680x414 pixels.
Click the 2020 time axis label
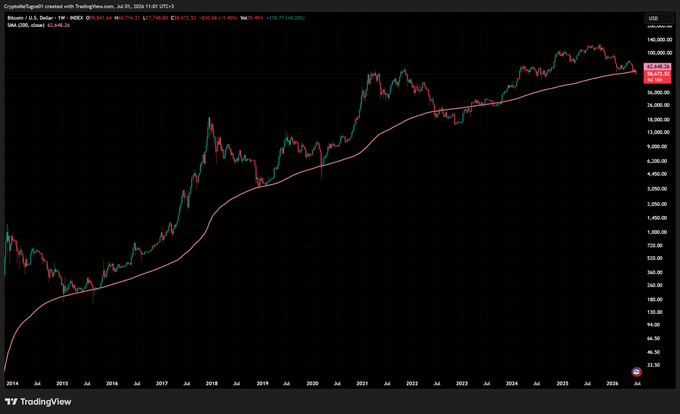coord(312,383)
